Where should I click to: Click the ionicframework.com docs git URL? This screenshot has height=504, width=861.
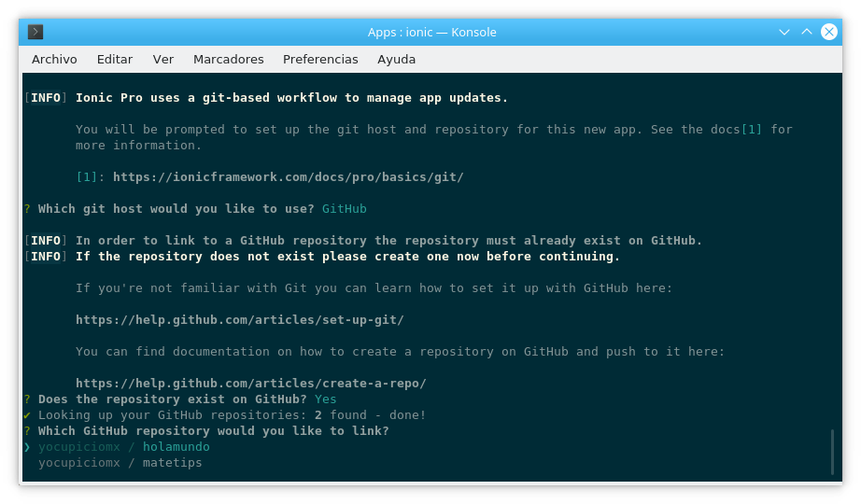pos(289,176)
